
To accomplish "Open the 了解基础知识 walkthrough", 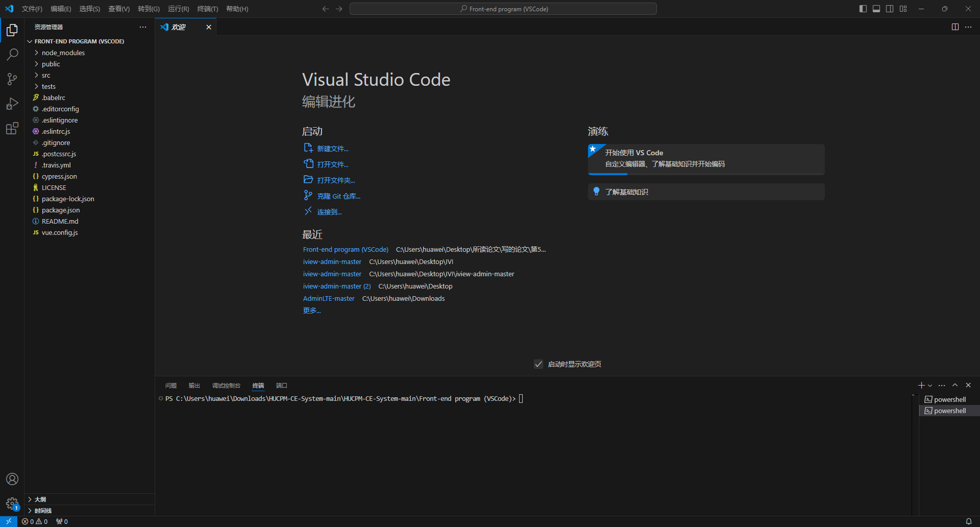I will pyautogui.click(x=706, y=192).
